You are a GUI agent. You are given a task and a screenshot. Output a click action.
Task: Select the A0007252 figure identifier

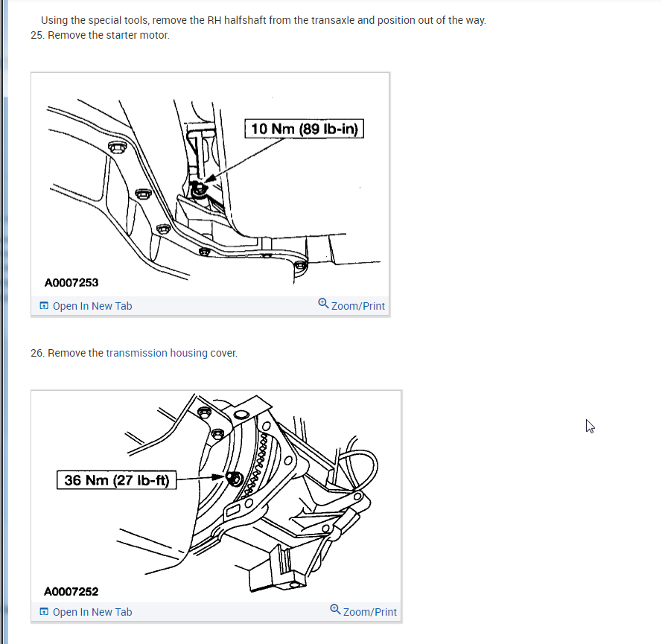[x=71, y=591]
